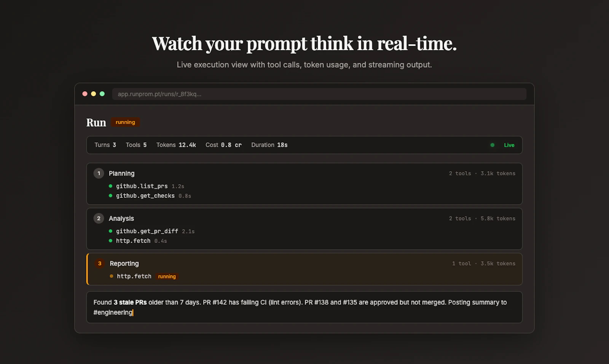Click the 1.2s duration next to github.list_prs
Screen dimensions: 609x364
(178, 186)
